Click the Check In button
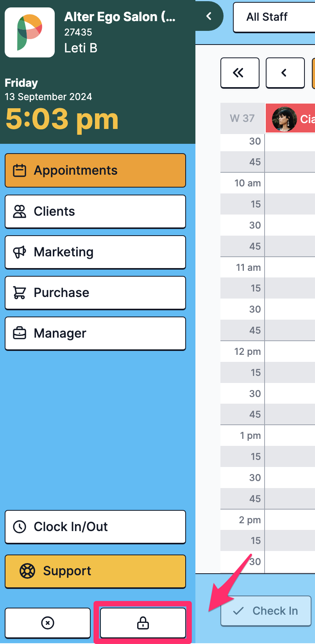Viewport: 315px width, 644px height. (266, 611)
